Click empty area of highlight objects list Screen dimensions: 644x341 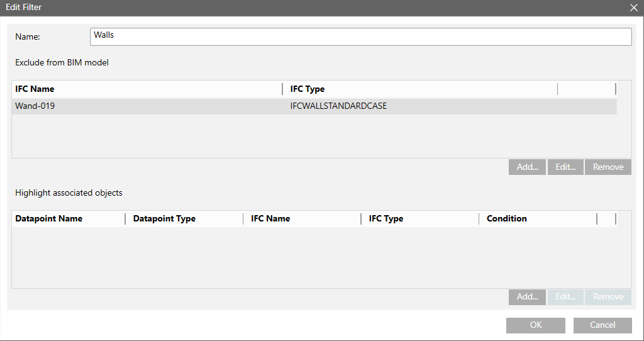pos(314,258)
